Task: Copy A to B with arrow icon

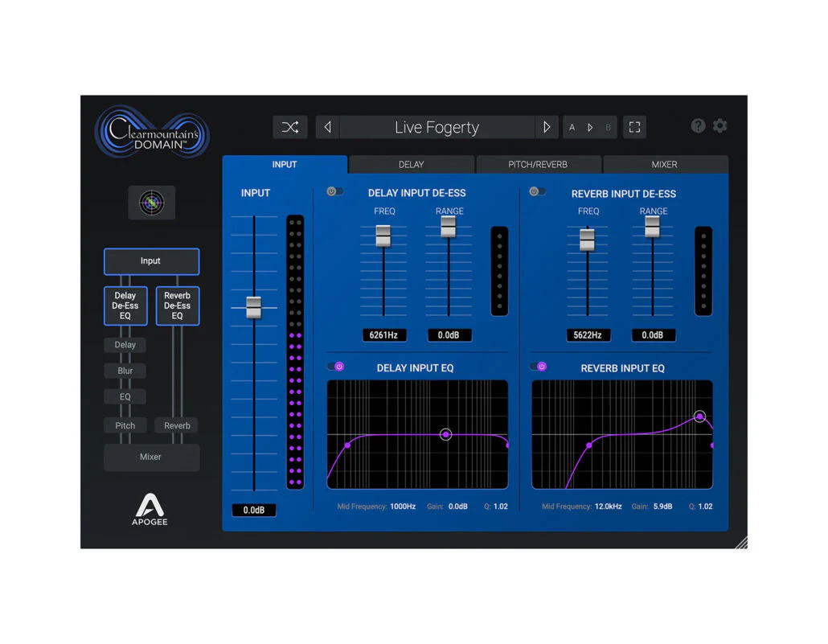Action: [590, 127]
